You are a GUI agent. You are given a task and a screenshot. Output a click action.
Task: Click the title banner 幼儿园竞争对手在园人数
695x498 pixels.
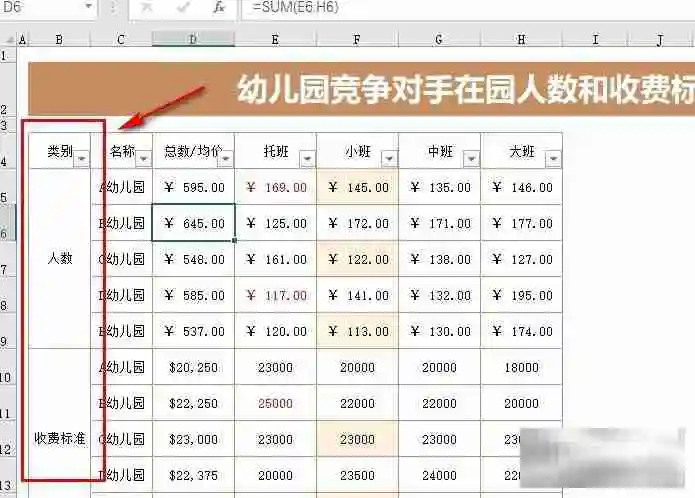[362, 89]
